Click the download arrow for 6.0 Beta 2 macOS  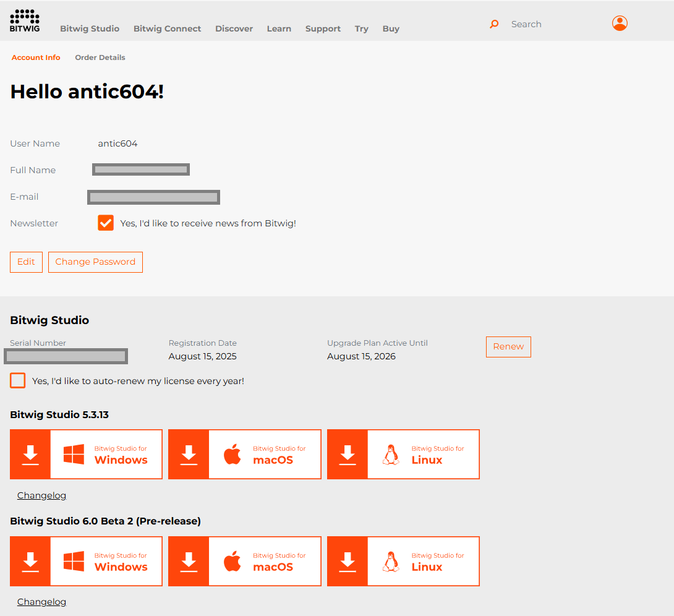[189, 562]
